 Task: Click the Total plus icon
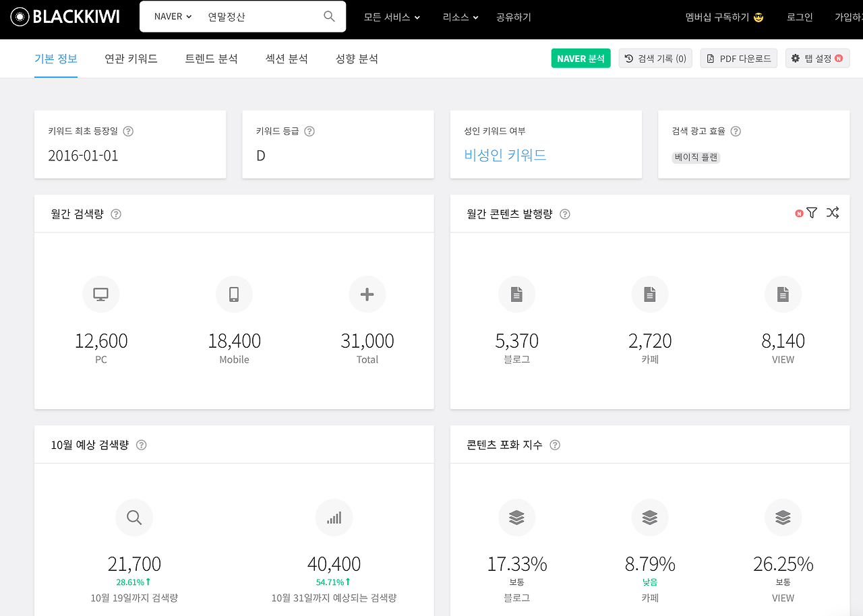[367, 294]
